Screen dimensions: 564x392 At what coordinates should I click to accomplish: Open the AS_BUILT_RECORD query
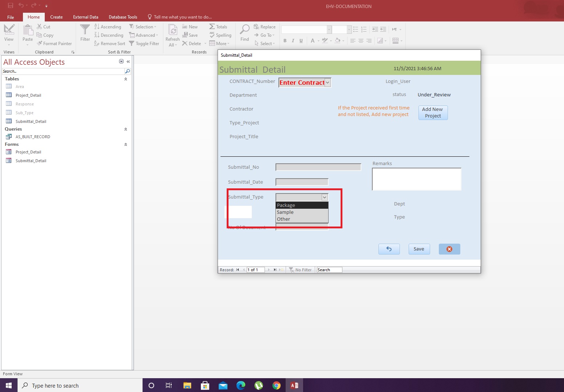pos(33,137)
